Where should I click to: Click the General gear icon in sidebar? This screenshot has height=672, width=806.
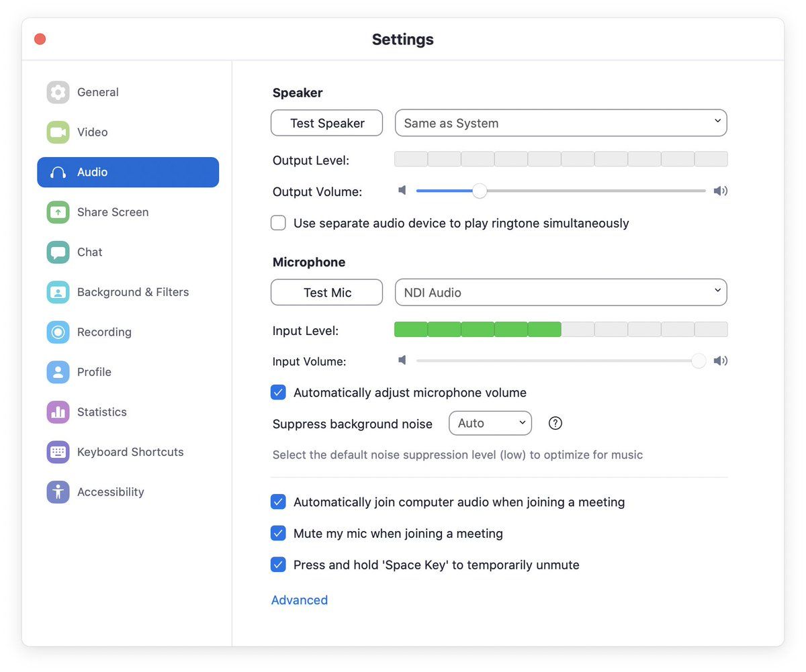pyautogui.click(x=58, y=93)
